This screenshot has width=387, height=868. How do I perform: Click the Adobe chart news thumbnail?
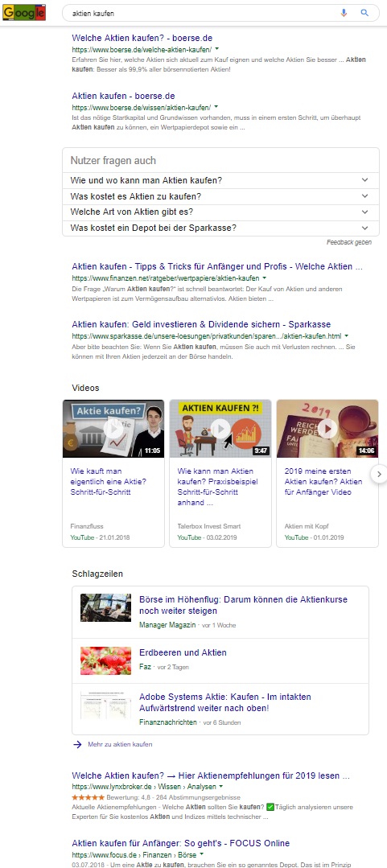(105, 705)
